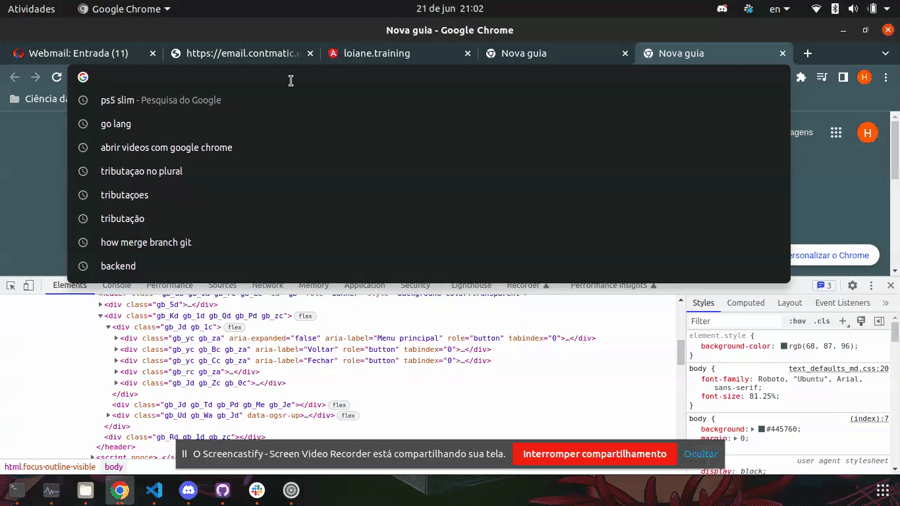Collapse the div gb_Kd gb_1d node
Viewport: 900px width, 506px height.
100,316
